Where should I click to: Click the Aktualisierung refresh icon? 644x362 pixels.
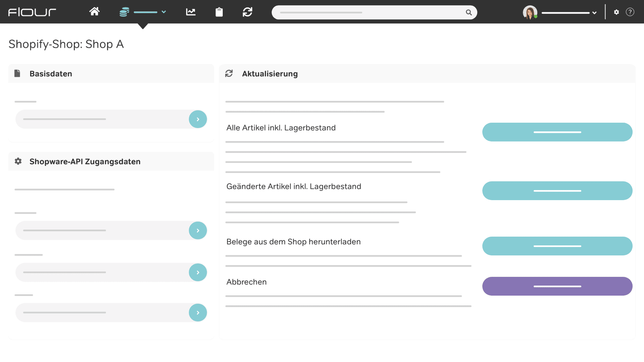pyautogui.click(x=229, y=73)
